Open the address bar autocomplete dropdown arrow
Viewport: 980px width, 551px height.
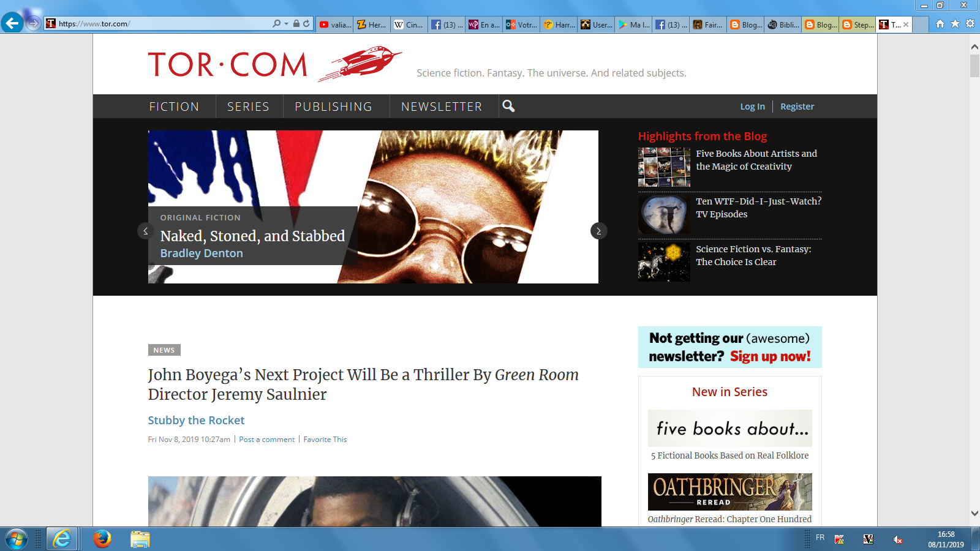tap(286, 24)
